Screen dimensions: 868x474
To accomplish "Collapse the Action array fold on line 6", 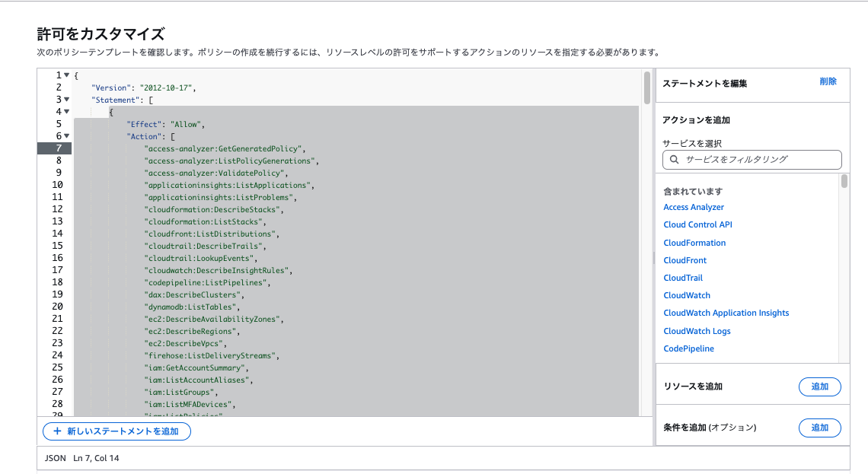I will coord(67,136).
